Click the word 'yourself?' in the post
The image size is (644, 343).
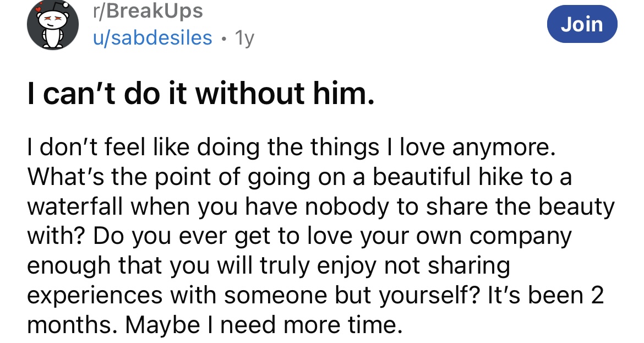[429, 296]
